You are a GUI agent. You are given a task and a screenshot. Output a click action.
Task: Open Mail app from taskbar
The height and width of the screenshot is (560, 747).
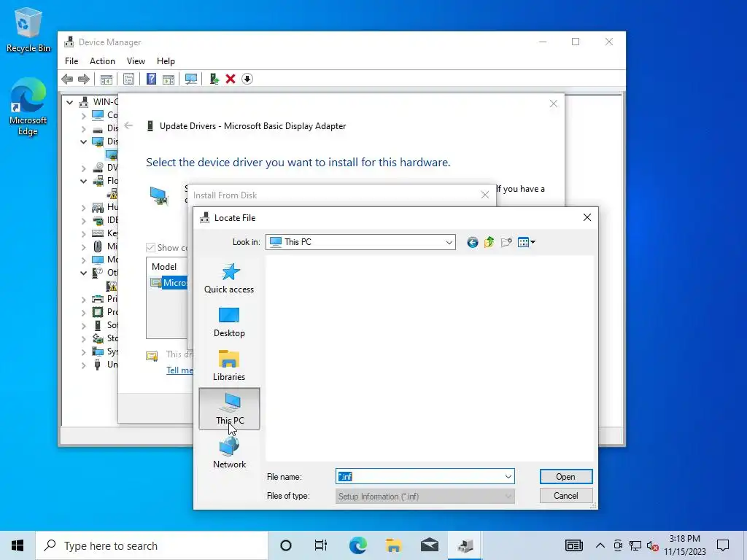click(x=429, y=545)
